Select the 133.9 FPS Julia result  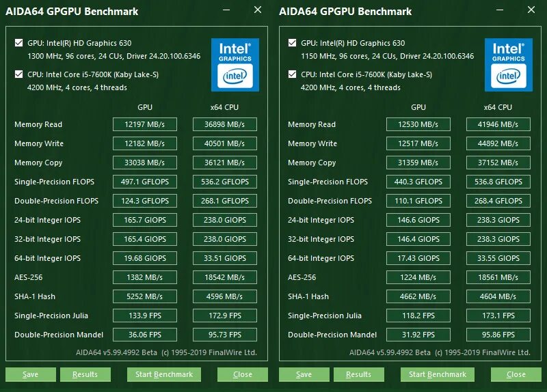(x=145, y=316)
